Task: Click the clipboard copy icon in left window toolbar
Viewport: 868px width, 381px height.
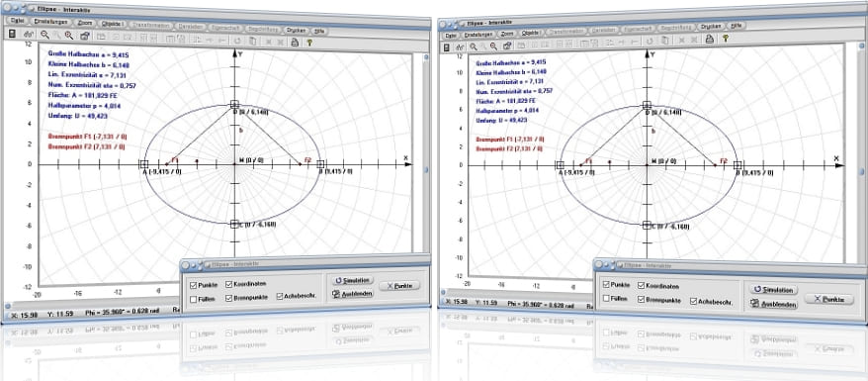Action: tap(252, 41)
